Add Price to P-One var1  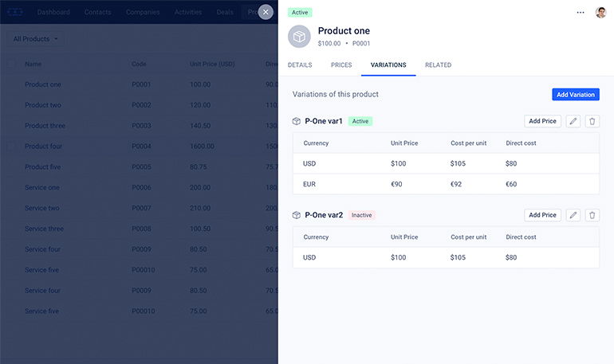(542, 121)
